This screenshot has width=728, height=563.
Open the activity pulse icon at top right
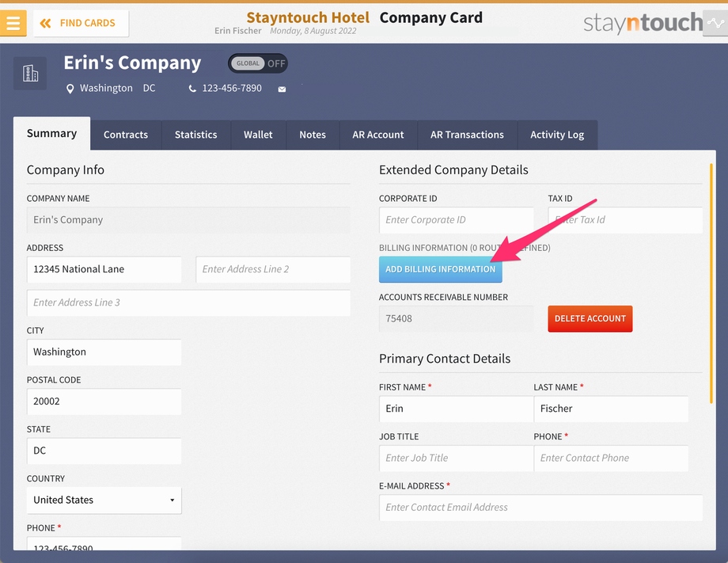pos(715,23)
